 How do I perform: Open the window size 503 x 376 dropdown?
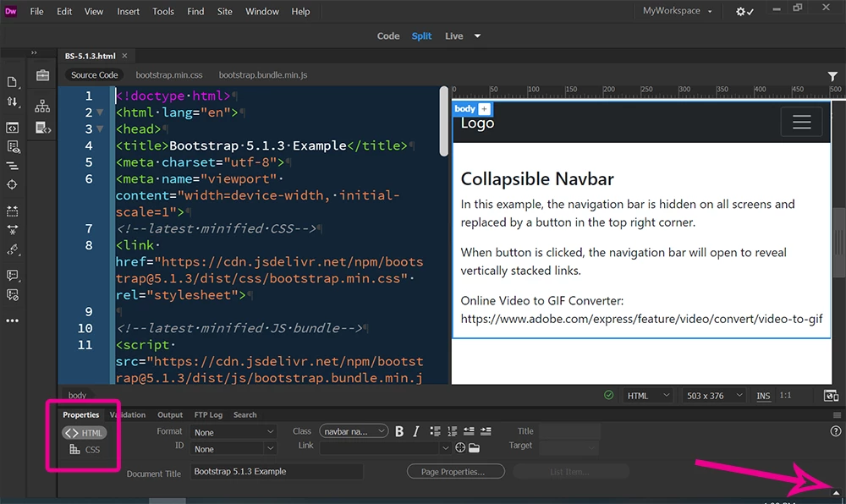coord(716,396)
